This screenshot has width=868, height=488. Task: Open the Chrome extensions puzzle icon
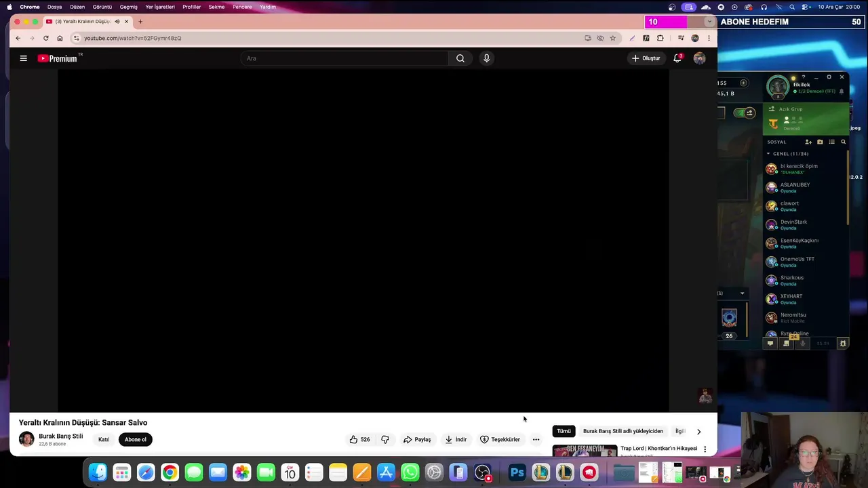pos(660,38)
